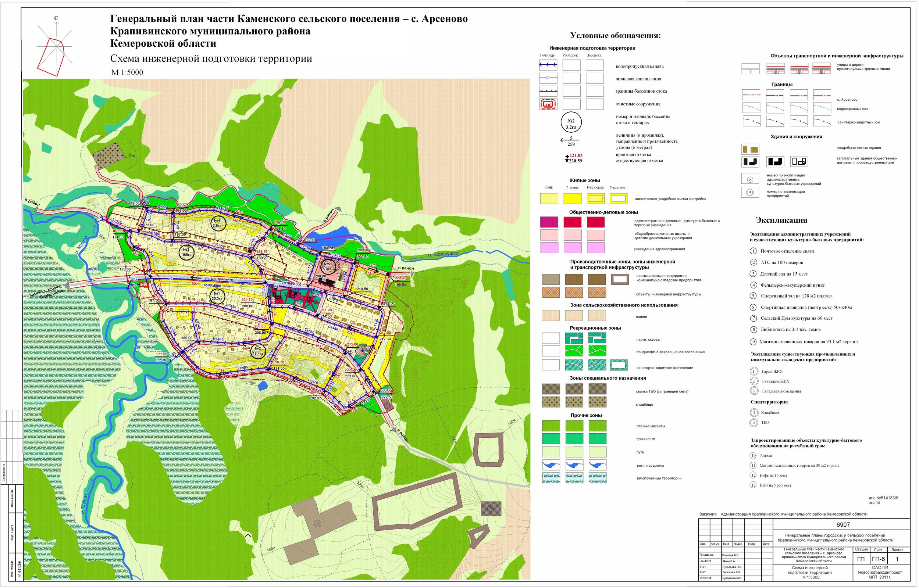Image resolution: width=919 pixels, height=588 pixels.
Task: Click the Аптека planned facility entry
Action: tap(761, 455)
